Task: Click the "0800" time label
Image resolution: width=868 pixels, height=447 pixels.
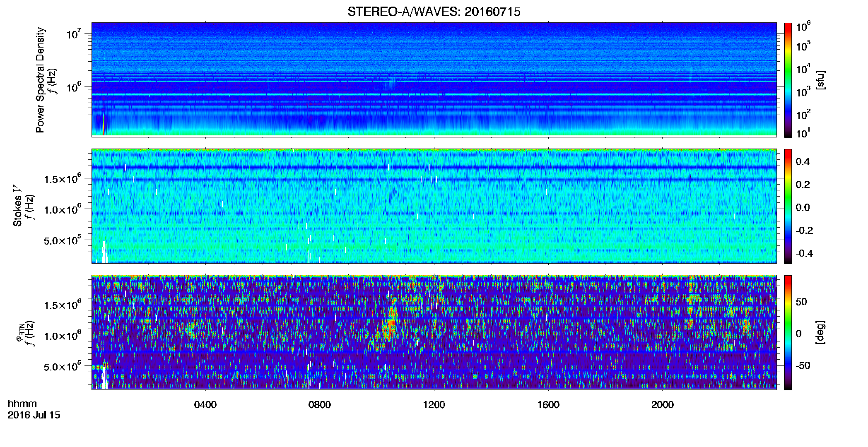Action: (320, 405)
